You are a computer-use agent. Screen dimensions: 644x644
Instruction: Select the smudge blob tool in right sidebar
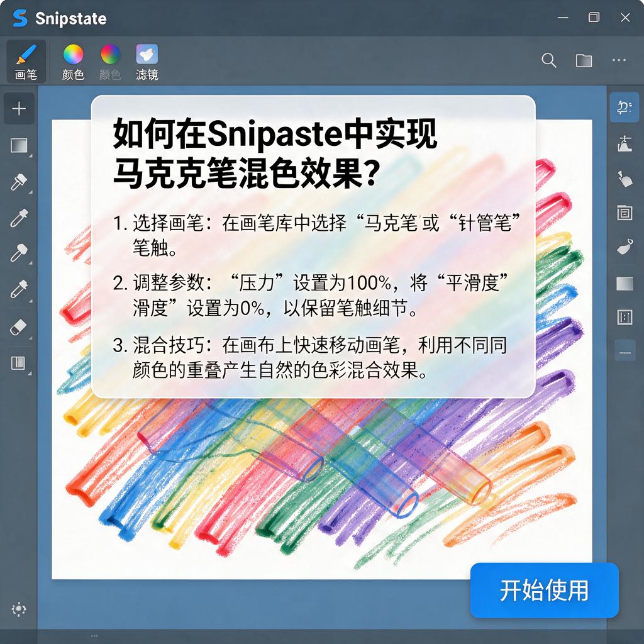click(625, 247)
